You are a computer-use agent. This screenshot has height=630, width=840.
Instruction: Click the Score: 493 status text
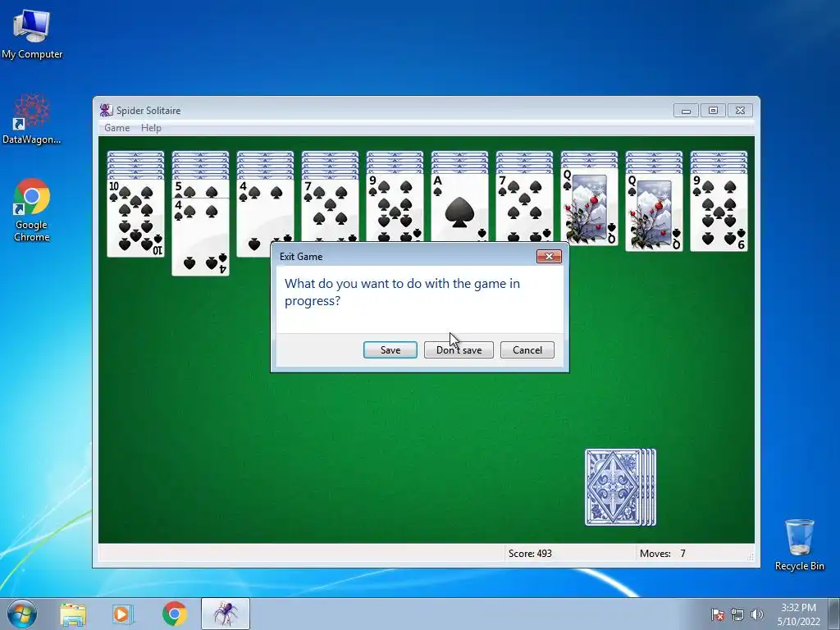tap(530, 554)
